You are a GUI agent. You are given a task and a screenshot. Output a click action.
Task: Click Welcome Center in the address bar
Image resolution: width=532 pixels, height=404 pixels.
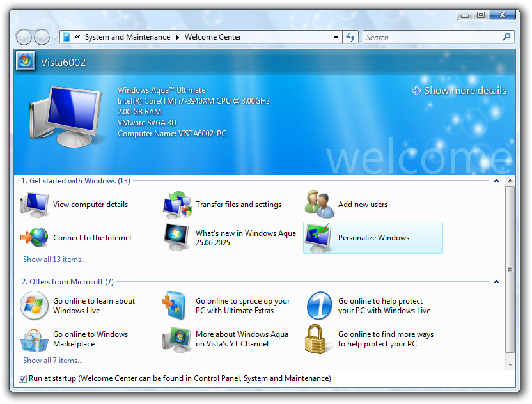pos(213,37)
